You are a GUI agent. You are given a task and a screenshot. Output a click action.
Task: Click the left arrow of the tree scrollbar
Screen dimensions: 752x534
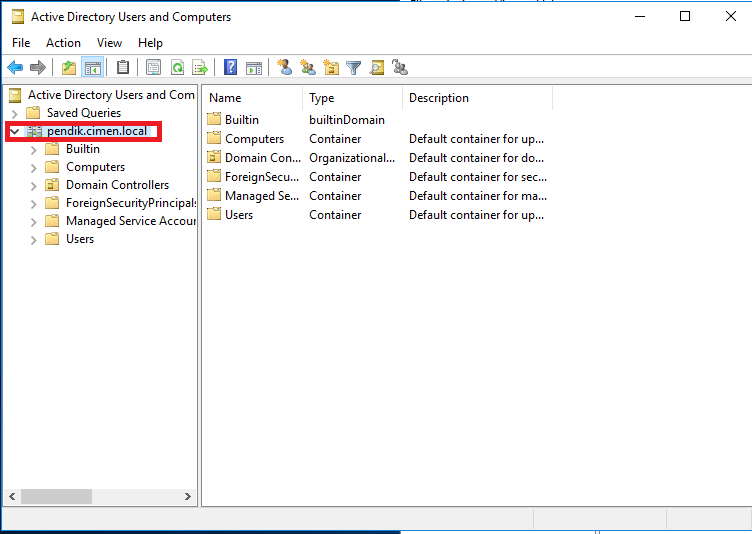12,497
